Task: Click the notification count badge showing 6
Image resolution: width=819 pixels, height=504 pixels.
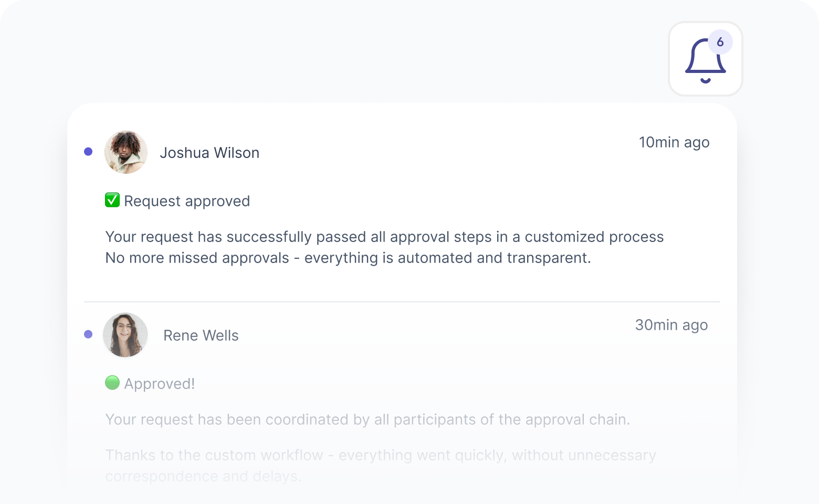Action: click(x=720, y=42)
